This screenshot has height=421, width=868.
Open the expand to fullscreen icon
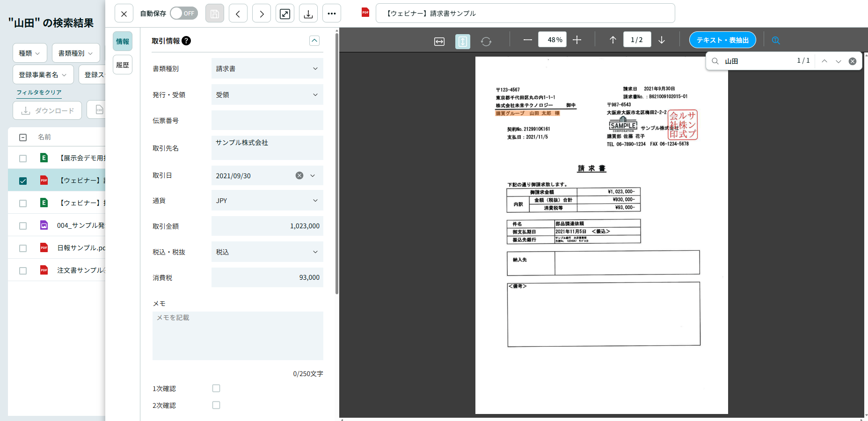pos(285,13)
